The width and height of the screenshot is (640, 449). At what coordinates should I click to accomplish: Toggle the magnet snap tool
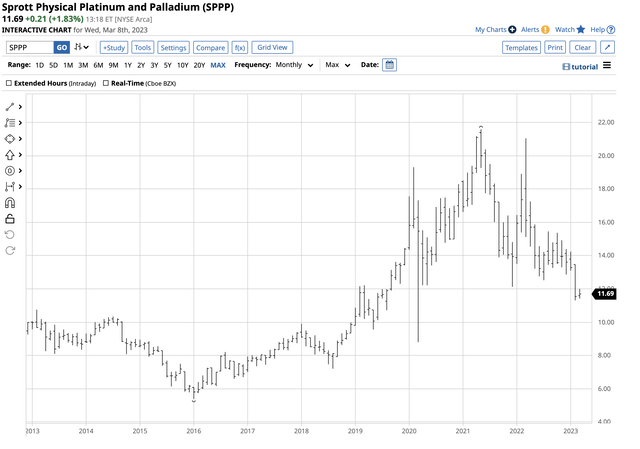(10, 203)
